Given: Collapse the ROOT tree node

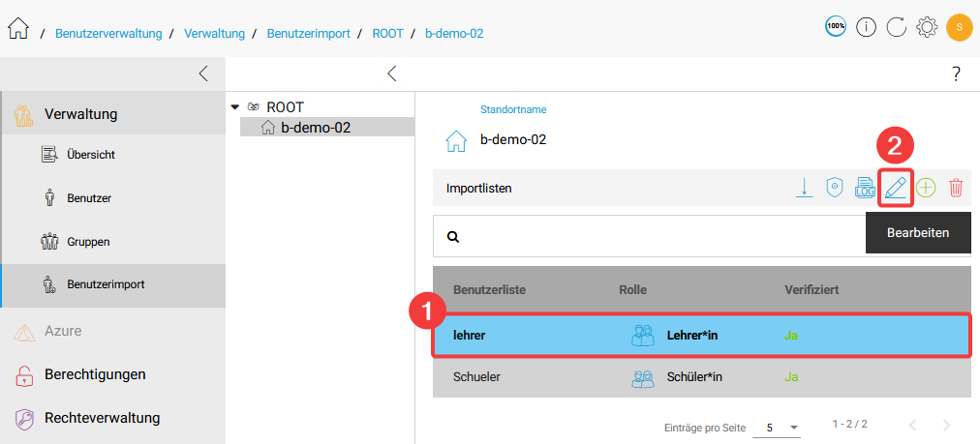Looking at the screenshot, I should (235, 106).
